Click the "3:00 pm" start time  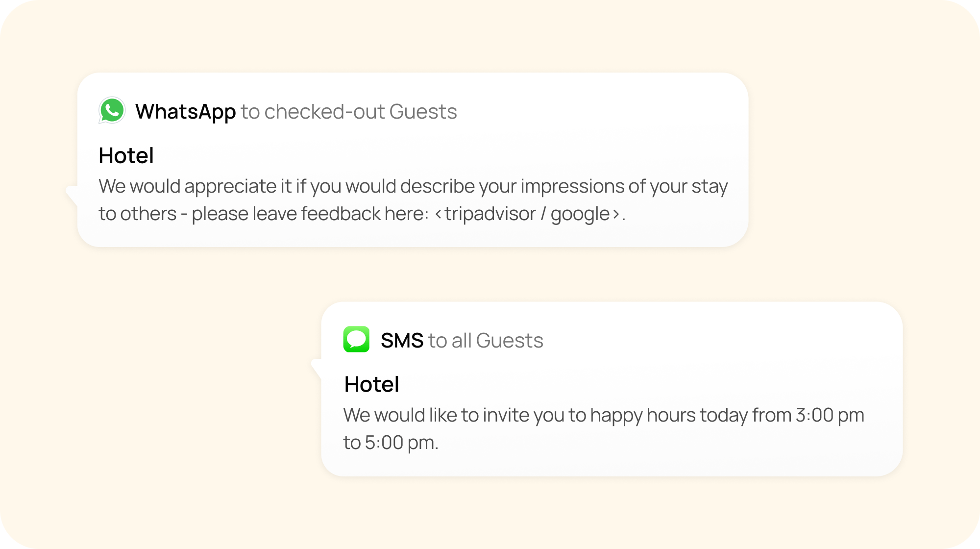830,415
